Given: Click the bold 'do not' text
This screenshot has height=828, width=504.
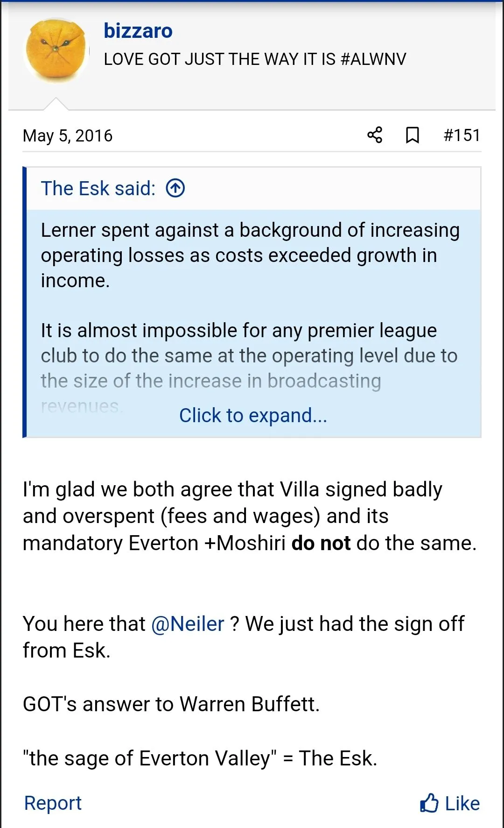Looking at the screenshot, I should [321, 543].
